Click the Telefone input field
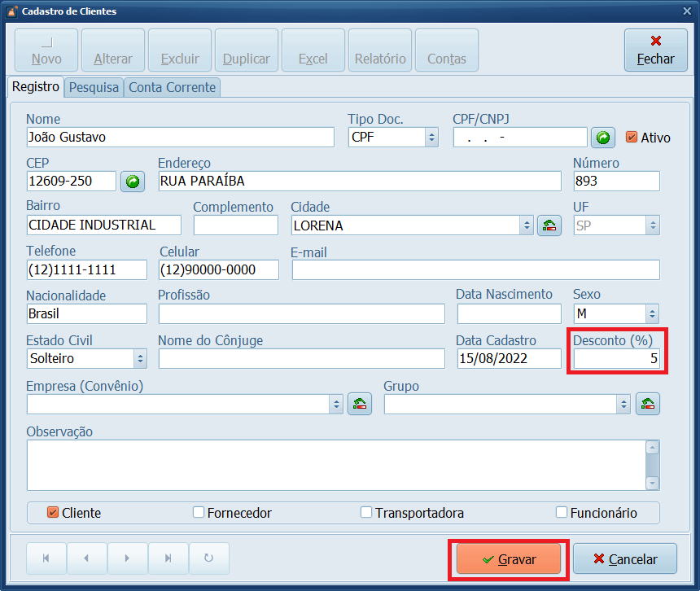 tap(86, 270)
